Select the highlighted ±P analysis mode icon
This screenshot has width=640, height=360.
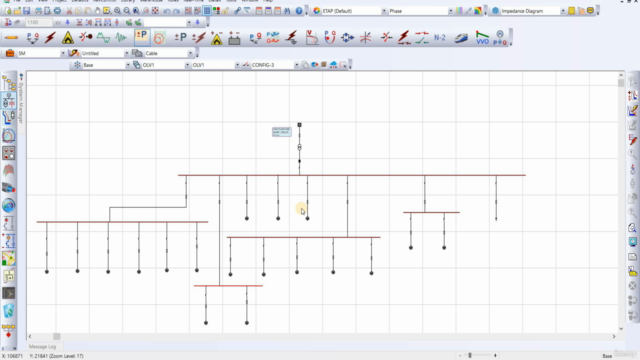click(x=142, y=37)
